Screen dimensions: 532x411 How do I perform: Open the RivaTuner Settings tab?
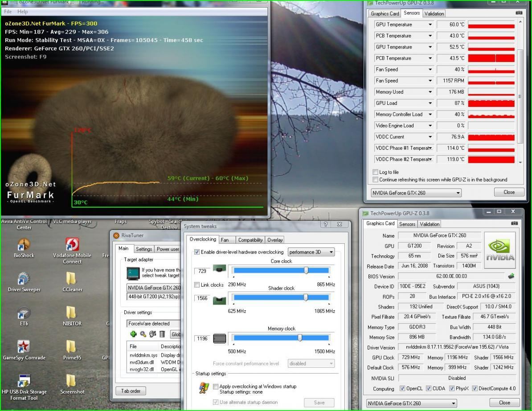(144, 249)
